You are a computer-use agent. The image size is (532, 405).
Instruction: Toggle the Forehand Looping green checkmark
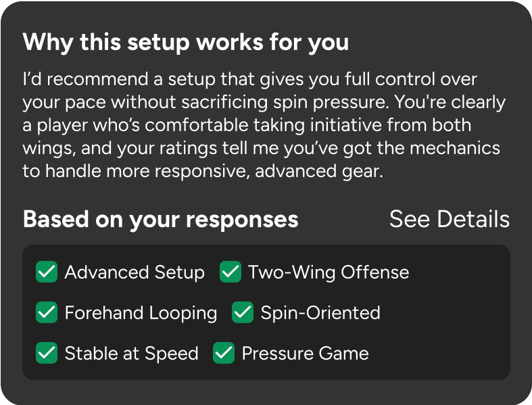47,313
